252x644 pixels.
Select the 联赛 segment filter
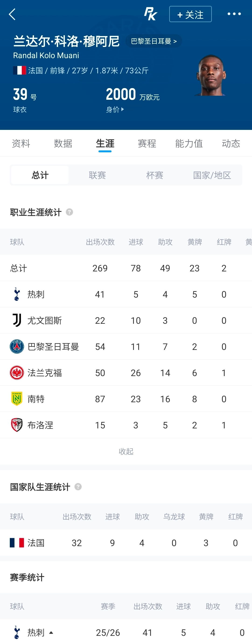97,175
